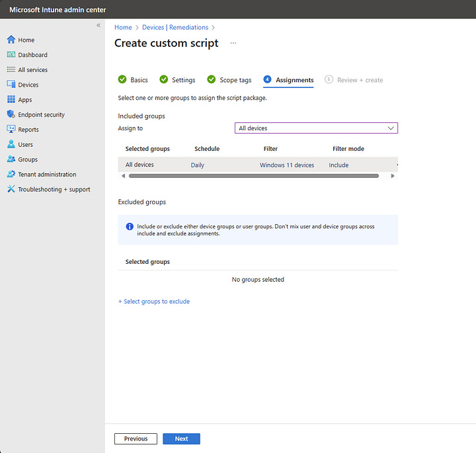Go to the Basics tab
Screen dimensions: 476x453
point(133,80)
